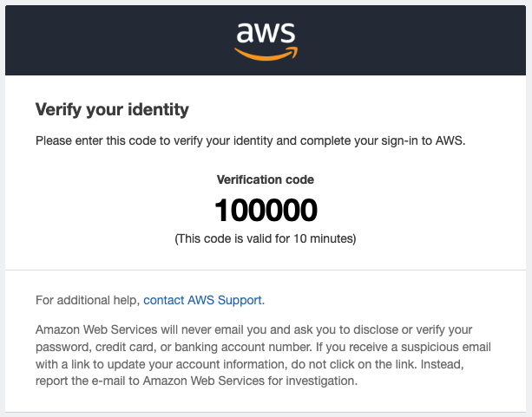Open the contact AWS Support link
Screen dimensions: 532x417
coord(203,301)
